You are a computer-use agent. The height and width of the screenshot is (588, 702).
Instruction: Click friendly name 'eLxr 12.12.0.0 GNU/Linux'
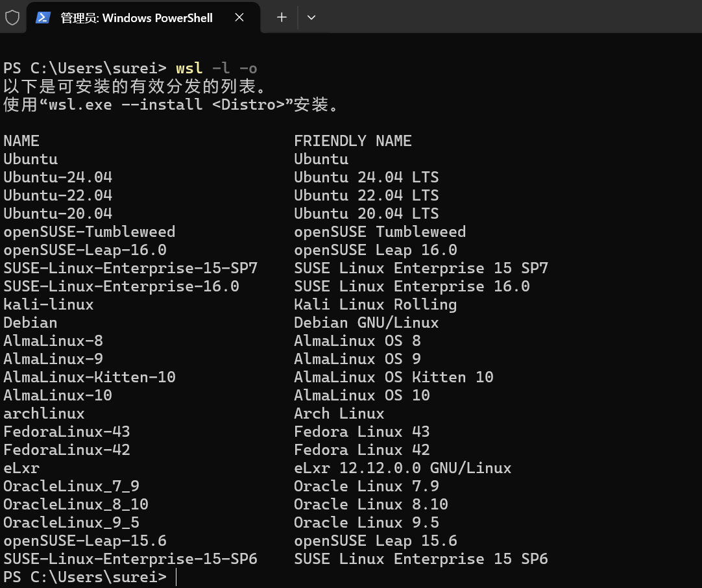coord(402,468)
